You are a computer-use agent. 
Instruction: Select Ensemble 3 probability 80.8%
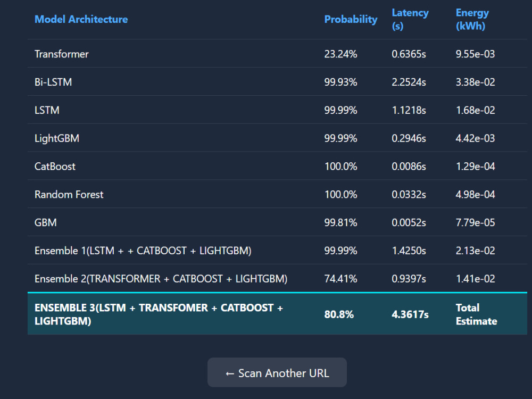tap(339, 314)
